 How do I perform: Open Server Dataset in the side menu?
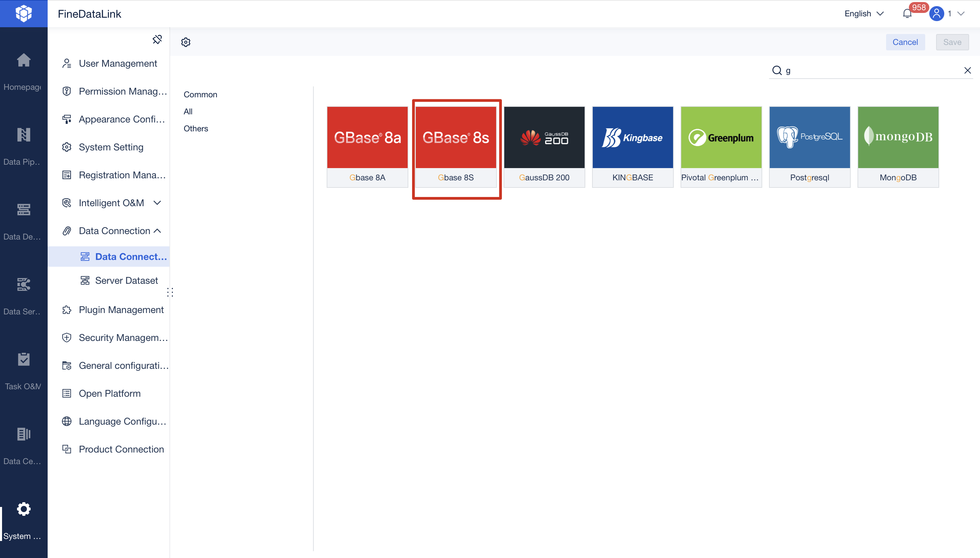[x=126, y=281]
